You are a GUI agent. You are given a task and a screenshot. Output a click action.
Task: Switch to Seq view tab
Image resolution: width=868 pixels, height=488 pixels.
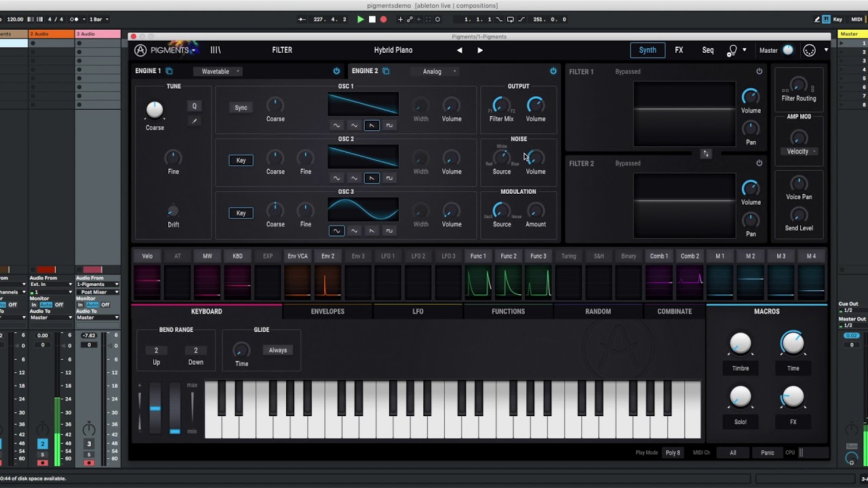[x=708, y=50]
